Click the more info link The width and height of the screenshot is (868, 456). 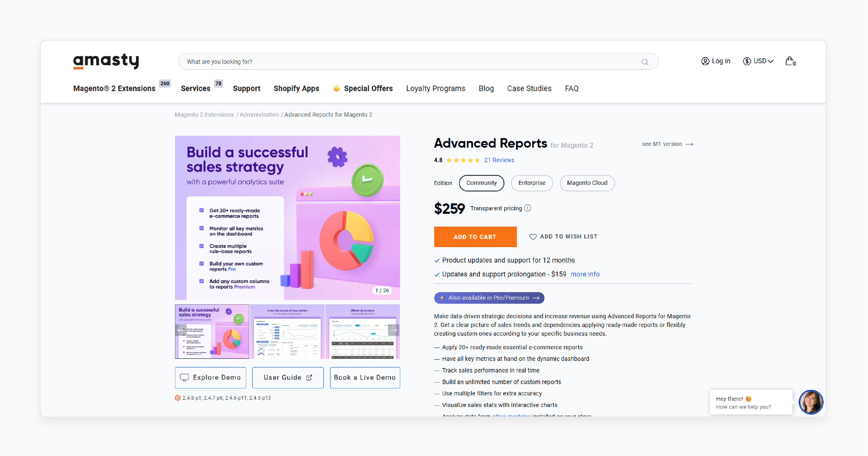585,274
